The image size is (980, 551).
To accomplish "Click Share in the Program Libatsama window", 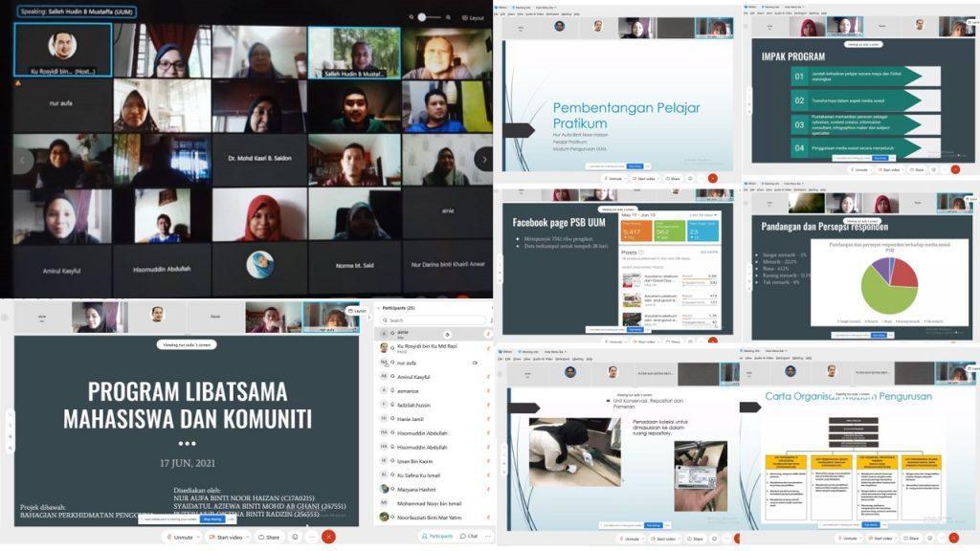I will pos(272,537).
